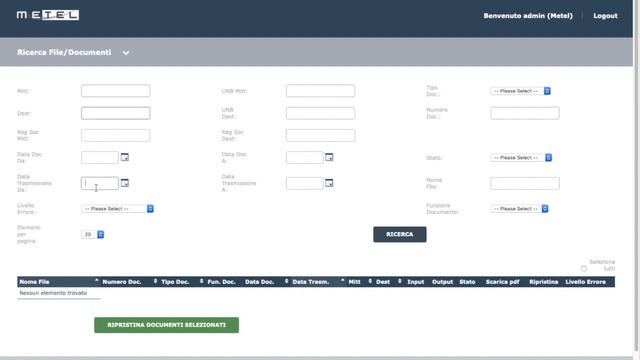The width and height of the screenshot is (640, 360).
Task: Expand the Ricerca File/Documenti chevron
Action: [x=126, y=53]
